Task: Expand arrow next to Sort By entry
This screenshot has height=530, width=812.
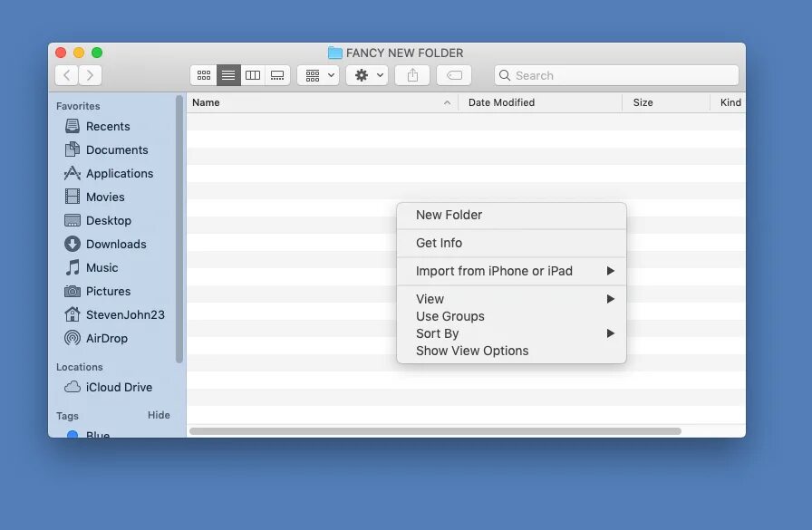Action: tap(611, 333)
